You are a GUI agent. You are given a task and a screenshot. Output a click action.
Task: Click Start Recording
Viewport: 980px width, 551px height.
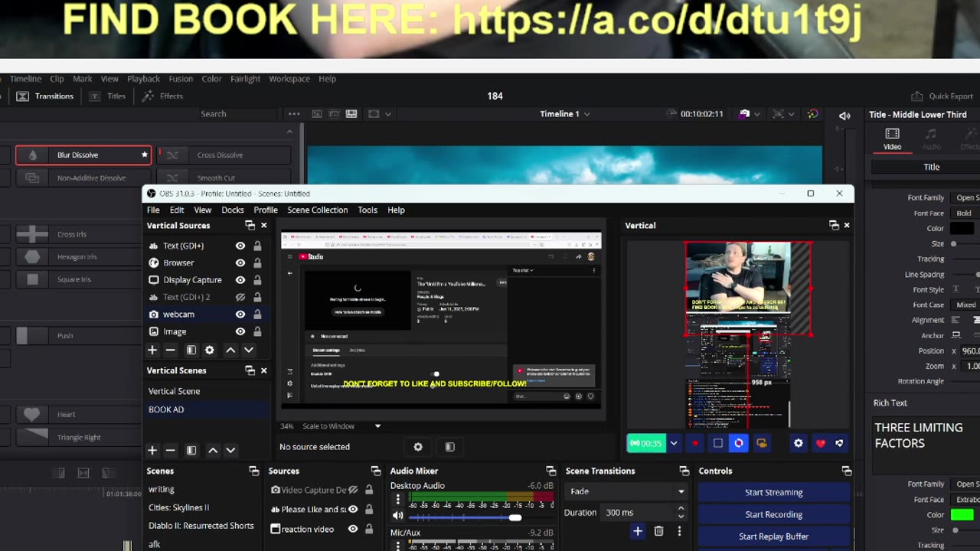[x=773, y=514]
